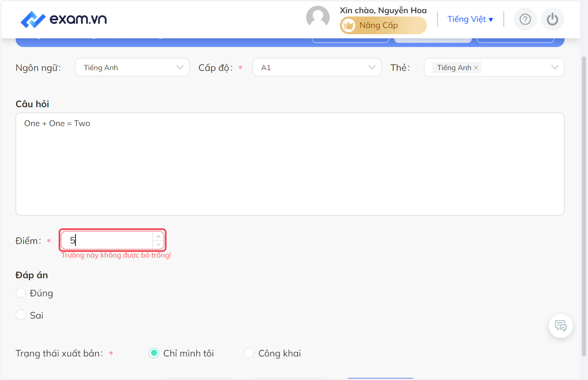
Task: Click the Đáp án heading
Action: point(32,275)
